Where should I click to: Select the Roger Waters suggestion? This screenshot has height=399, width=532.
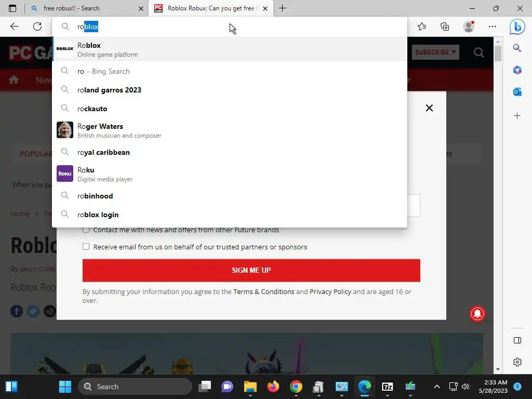pyautogui.click(x=230, y=130)
